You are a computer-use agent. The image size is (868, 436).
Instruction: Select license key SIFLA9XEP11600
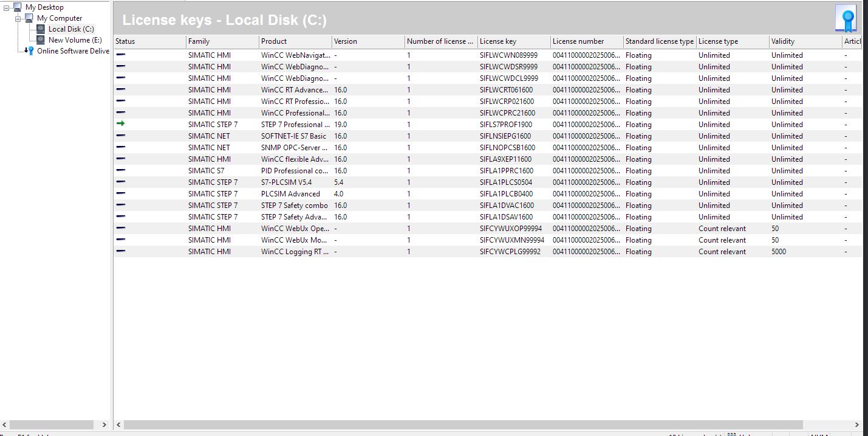[x=505, y=159]
